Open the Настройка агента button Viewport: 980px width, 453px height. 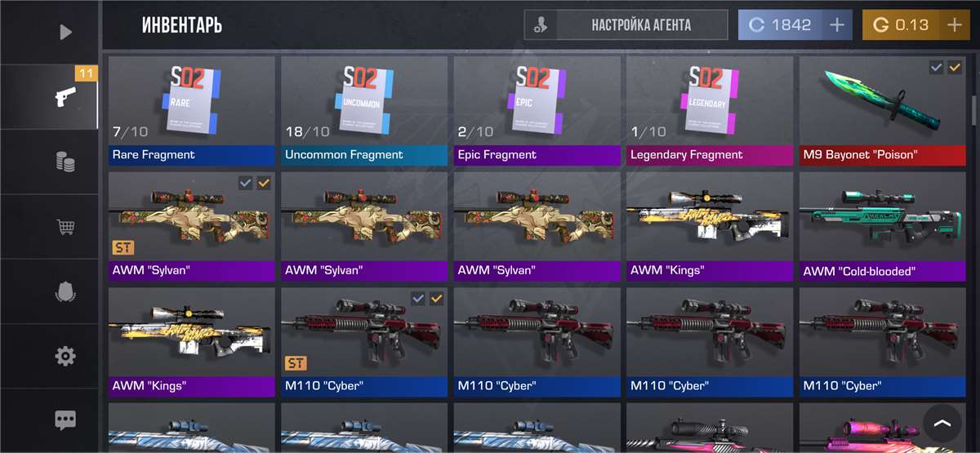[626, 25]
